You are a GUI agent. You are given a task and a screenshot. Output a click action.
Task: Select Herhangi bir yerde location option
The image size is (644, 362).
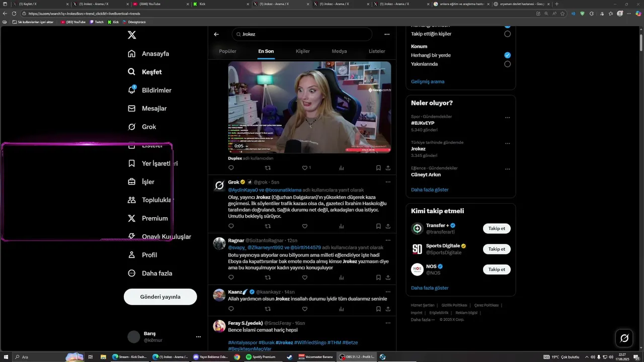[507, 55]
